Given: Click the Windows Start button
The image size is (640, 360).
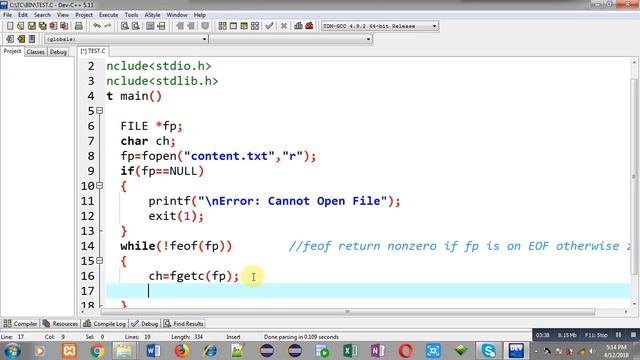Looking at the screenshot, I should 12,351.
